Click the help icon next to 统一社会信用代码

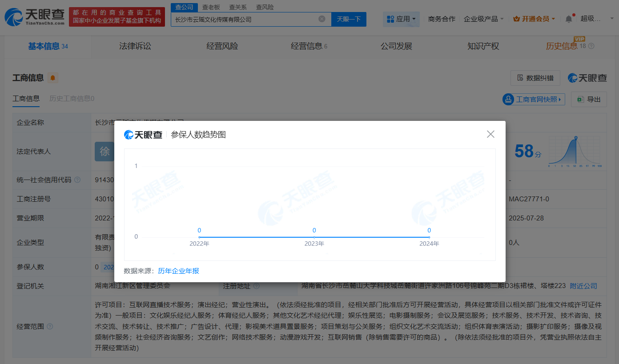(x=77, y=180)
